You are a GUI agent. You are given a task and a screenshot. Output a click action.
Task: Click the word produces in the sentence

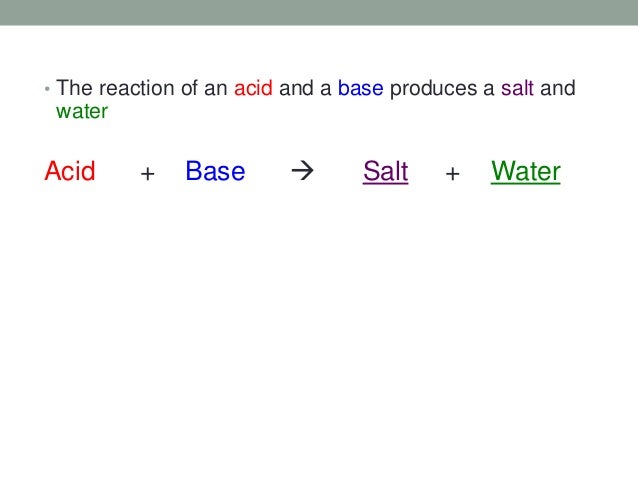[x=433, y=90]
